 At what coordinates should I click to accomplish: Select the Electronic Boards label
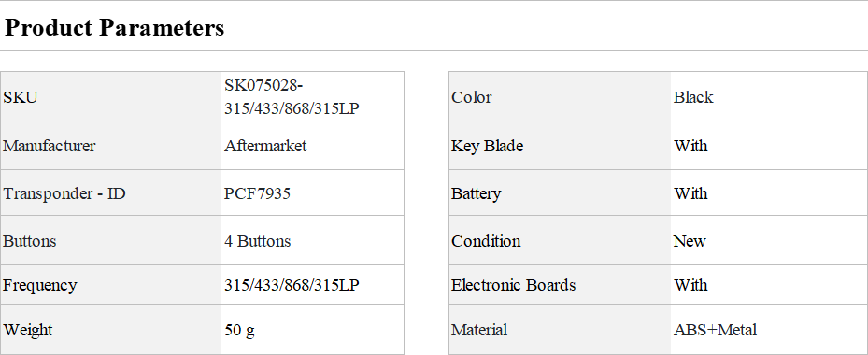(x=514, y=285)
